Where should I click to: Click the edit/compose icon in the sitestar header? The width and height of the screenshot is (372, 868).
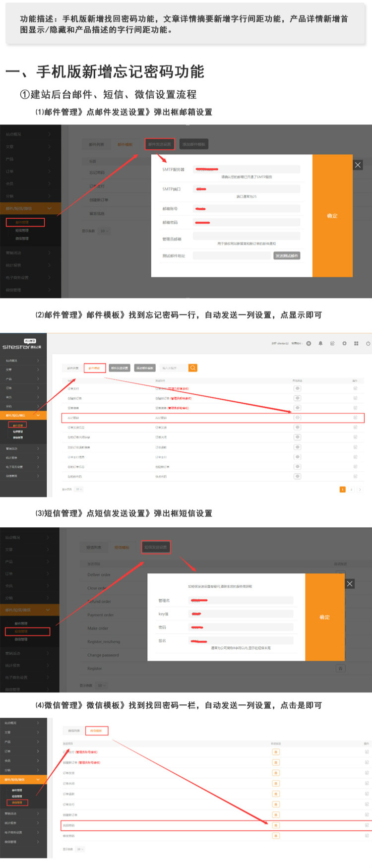tap(332, 343)
